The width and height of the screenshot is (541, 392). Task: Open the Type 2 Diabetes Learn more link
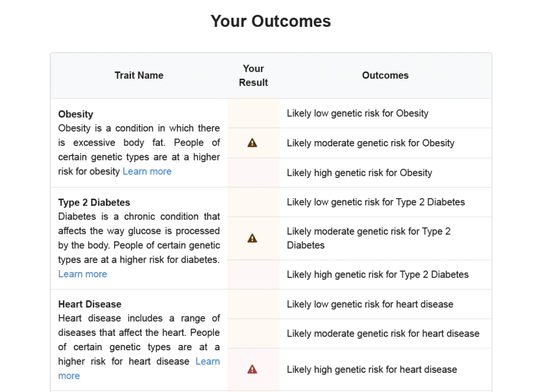(82, 274)
